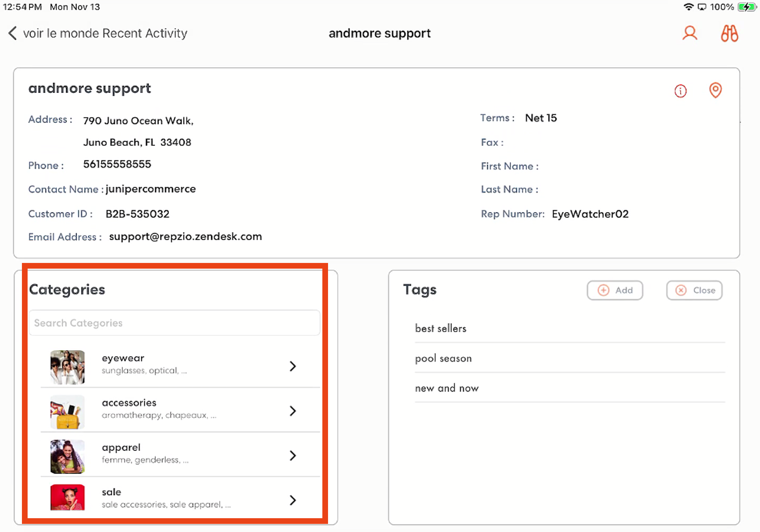Tap the screen mirroring status icon
This screenshot has width=760, height=532.
click(x=702, y=7)
